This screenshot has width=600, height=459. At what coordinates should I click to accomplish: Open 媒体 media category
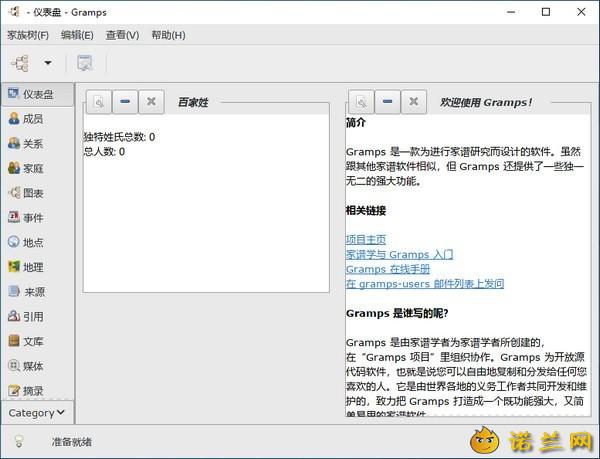click(38, 366)
